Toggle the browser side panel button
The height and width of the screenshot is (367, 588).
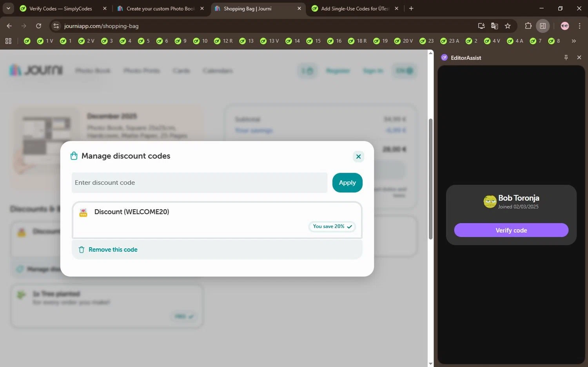tap(543, 26)
